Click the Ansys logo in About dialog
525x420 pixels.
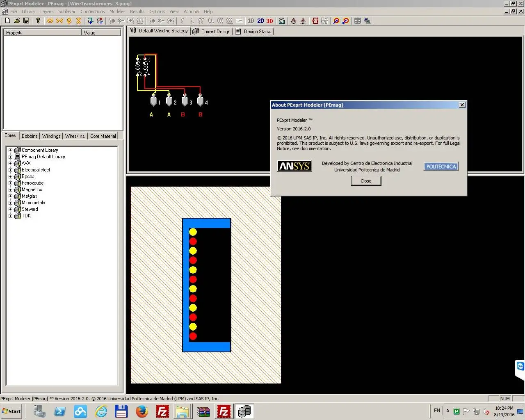[x=294, y=166]
